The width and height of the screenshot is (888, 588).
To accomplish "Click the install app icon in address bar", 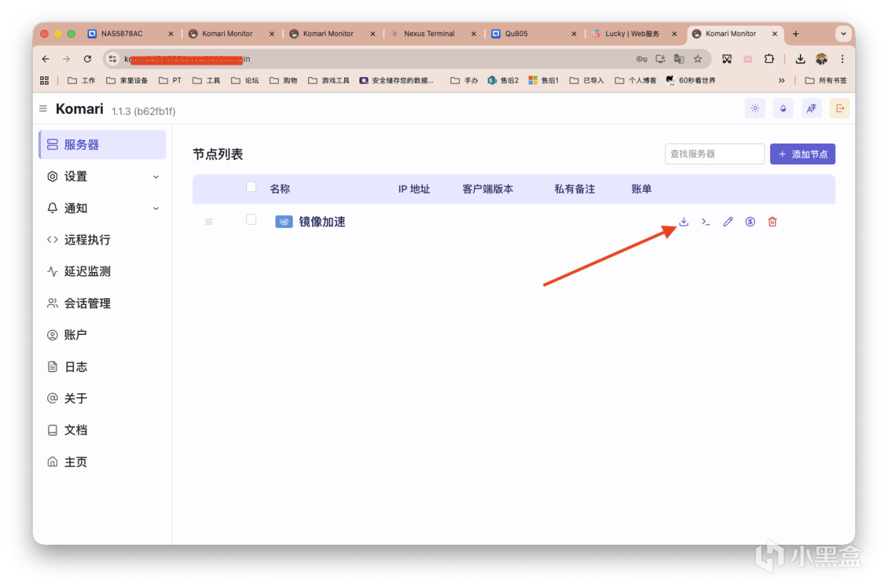I will [660, 59].
